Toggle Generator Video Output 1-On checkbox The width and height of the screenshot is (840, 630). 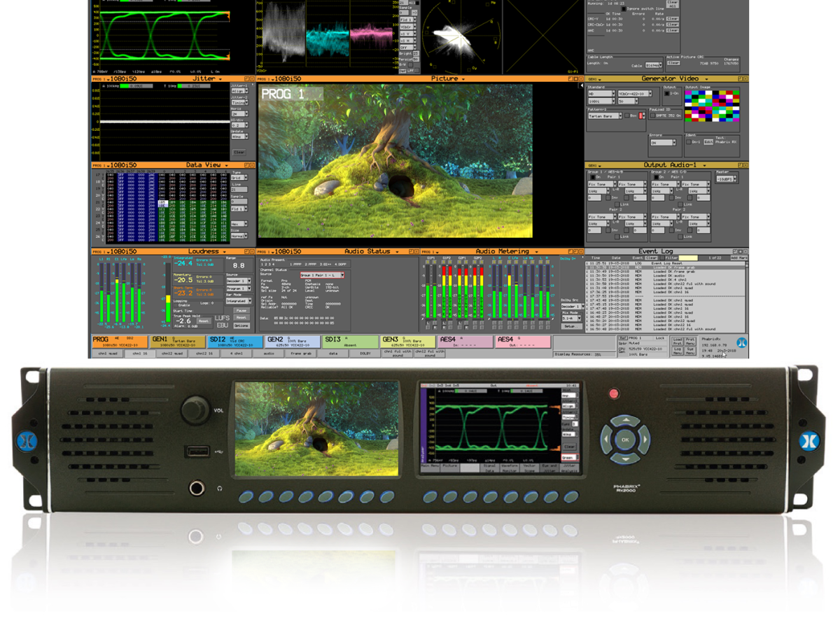(x=666, y=93)
